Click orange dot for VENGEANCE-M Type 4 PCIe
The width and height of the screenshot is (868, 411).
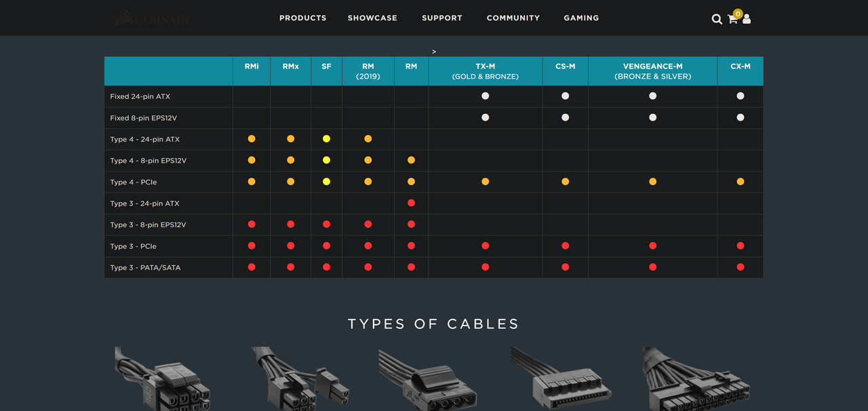tap(652, 182)
